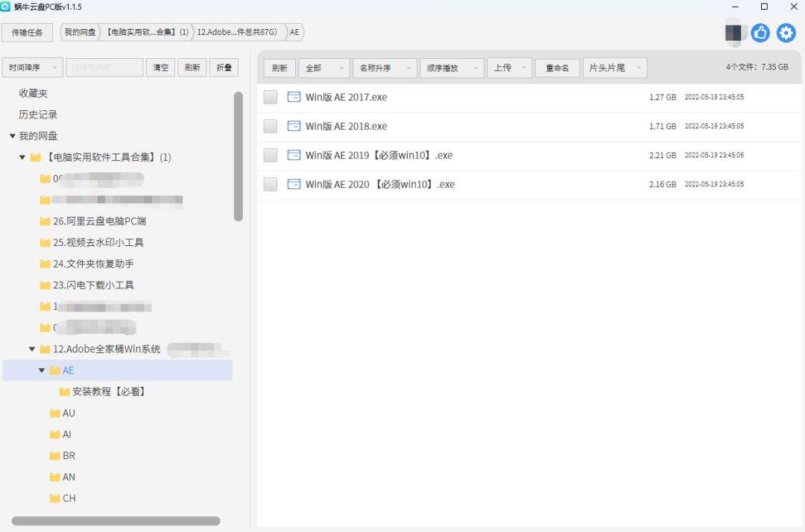Click the 2.21 GB size value
Image resolution: width=805 pixels, height=532 pixels.
(x=663, y=155)
